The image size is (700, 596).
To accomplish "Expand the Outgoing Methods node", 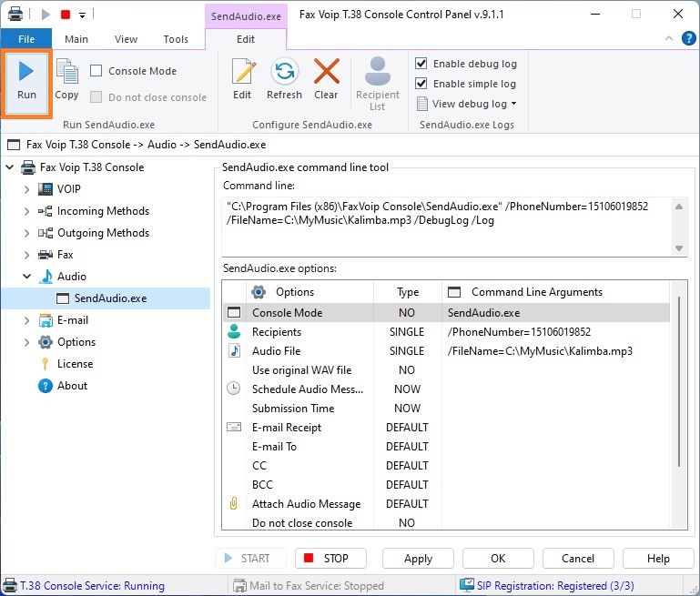I will [26, 233].
